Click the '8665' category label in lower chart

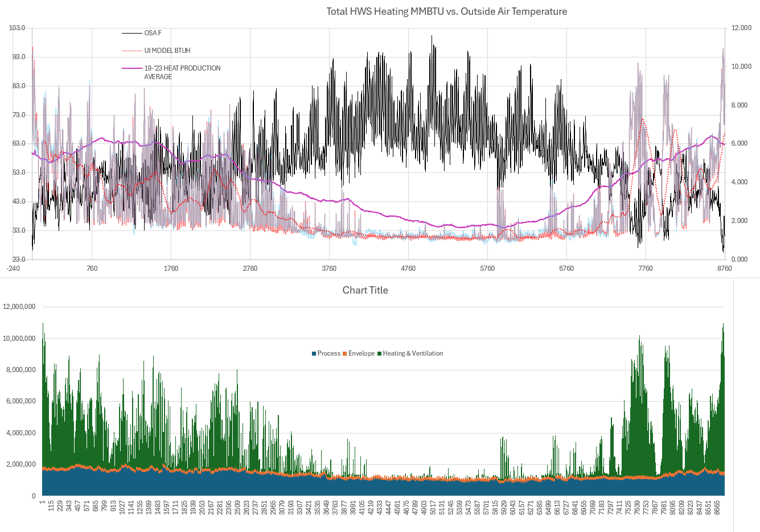(x=717, y=508)
